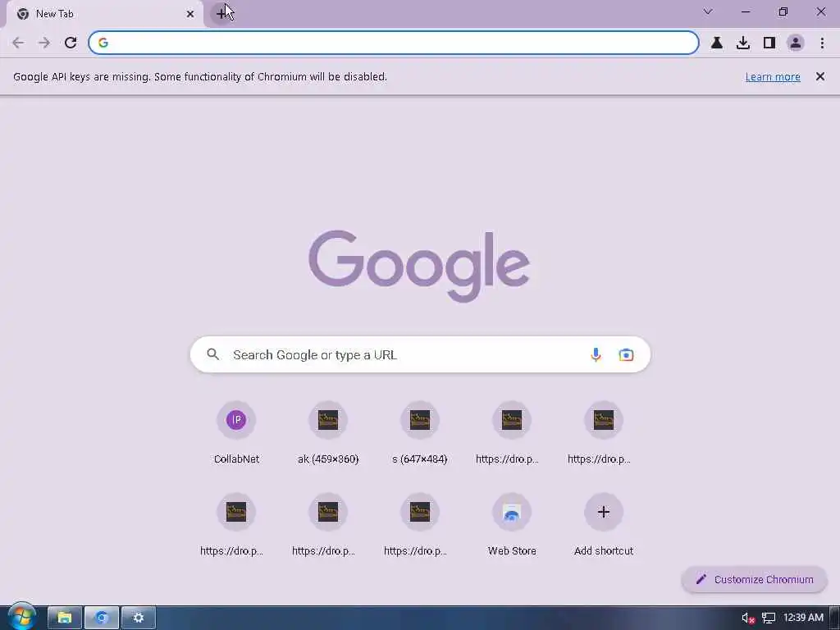Click the Customize Chromium button
Image resolution: width=840 pixels, height=630 pixels.
755,580
